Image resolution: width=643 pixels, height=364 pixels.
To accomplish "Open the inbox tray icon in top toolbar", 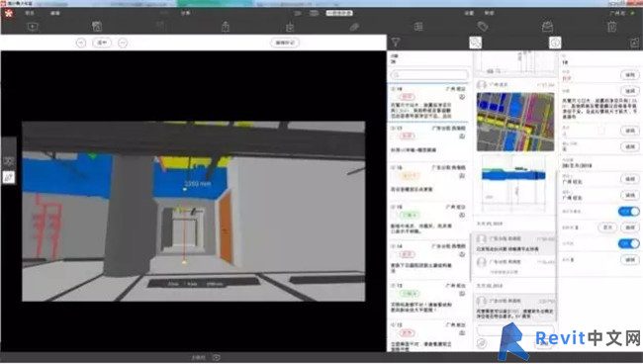I will click(x=547, y=27).
